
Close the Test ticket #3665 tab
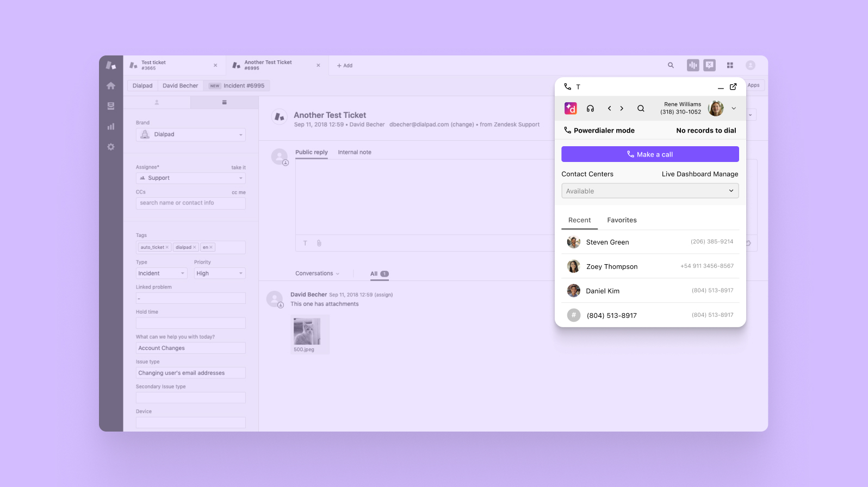pos(215,65)
